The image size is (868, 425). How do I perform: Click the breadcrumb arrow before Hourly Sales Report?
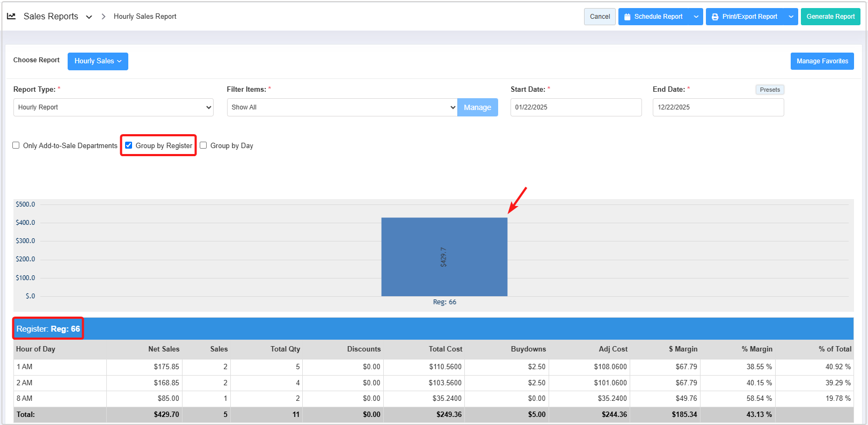pos(104,17)
